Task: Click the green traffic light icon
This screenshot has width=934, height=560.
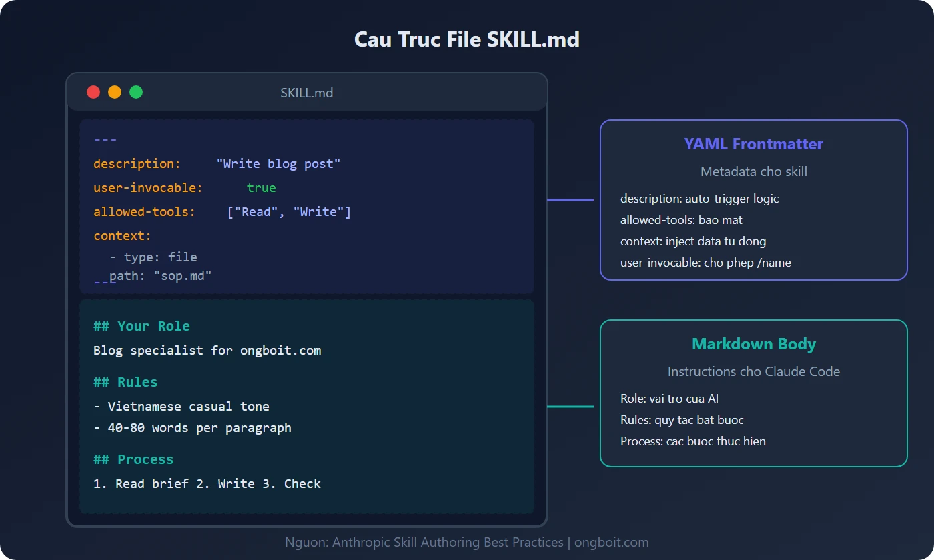Action: (136, 91)
